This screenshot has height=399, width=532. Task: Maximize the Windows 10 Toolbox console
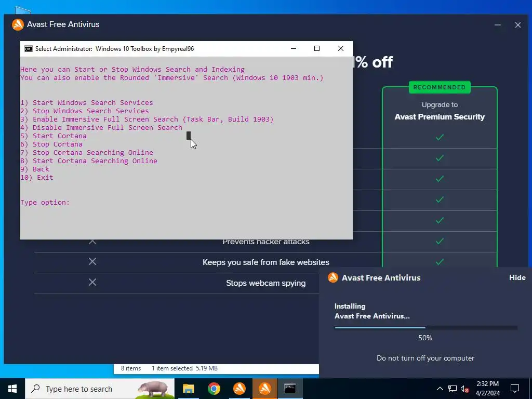(317, 48)
